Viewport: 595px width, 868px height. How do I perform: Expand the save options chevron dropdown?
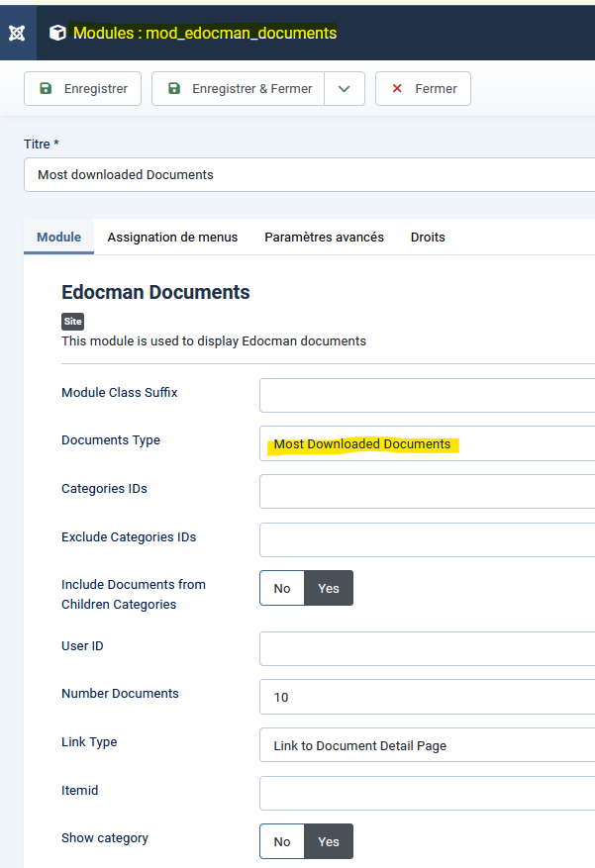[345, 88]
